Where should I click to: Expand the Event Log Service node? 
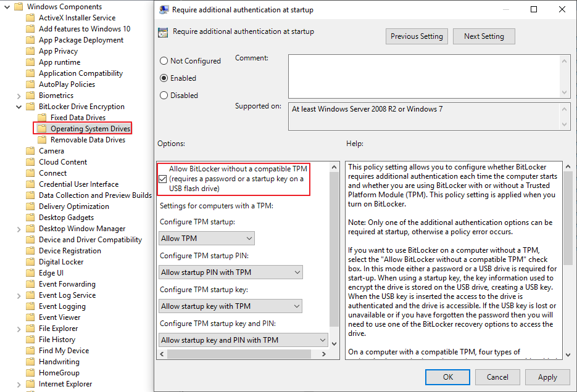(19, 296)
